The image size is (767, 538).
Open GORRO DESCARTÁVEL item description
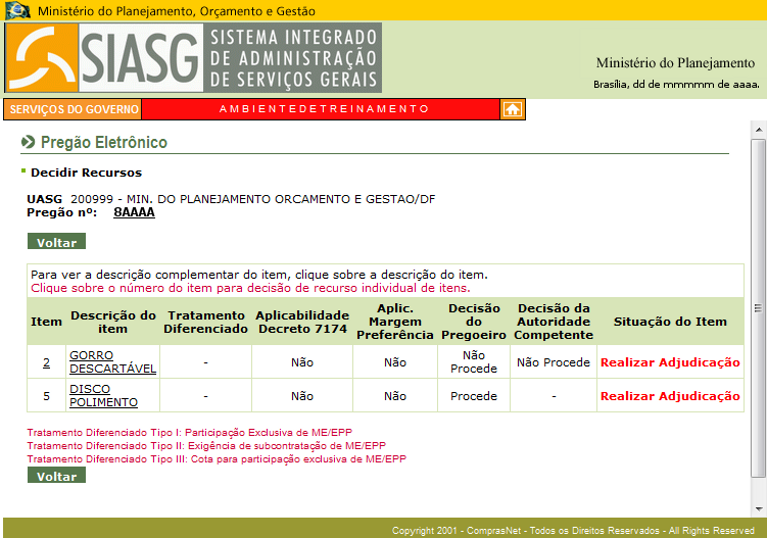tap(113, 362)
